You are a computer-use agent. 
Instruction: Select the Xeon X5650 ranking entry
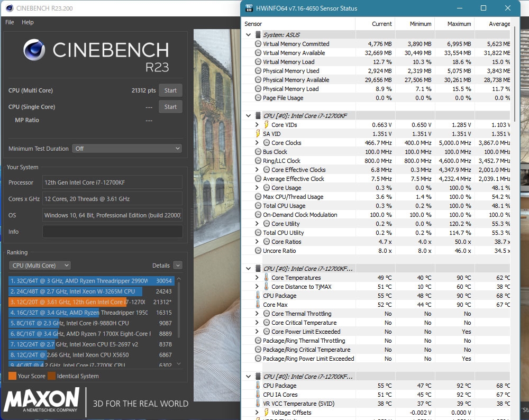pos(92,355)
